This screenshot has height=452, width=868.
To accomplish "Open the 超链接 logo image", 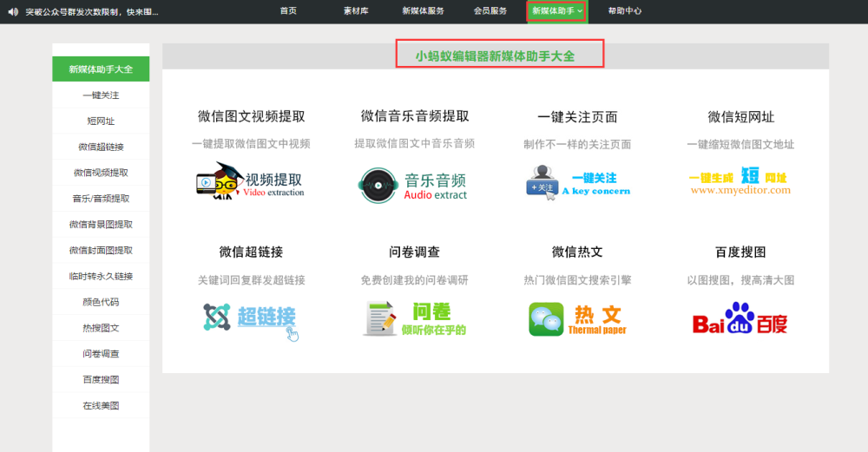I will click(250, 321).
